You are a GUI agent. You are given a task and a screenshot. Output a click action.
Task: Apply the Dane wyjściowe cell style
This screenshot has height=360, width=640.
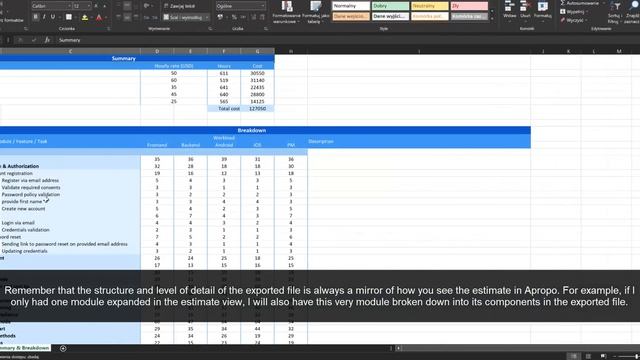click(390, 16)
